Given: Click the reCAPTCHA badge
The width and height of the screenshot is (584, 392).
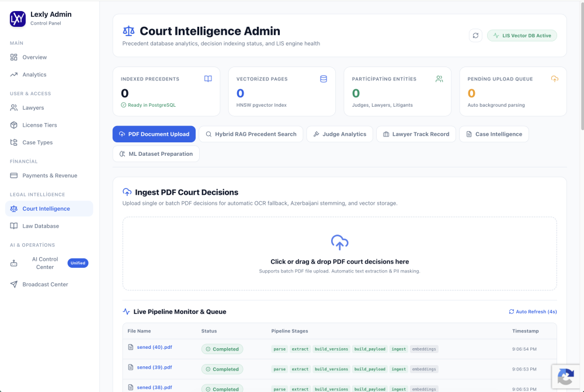Looking at the screenshot, I should [x=566, y=376].
